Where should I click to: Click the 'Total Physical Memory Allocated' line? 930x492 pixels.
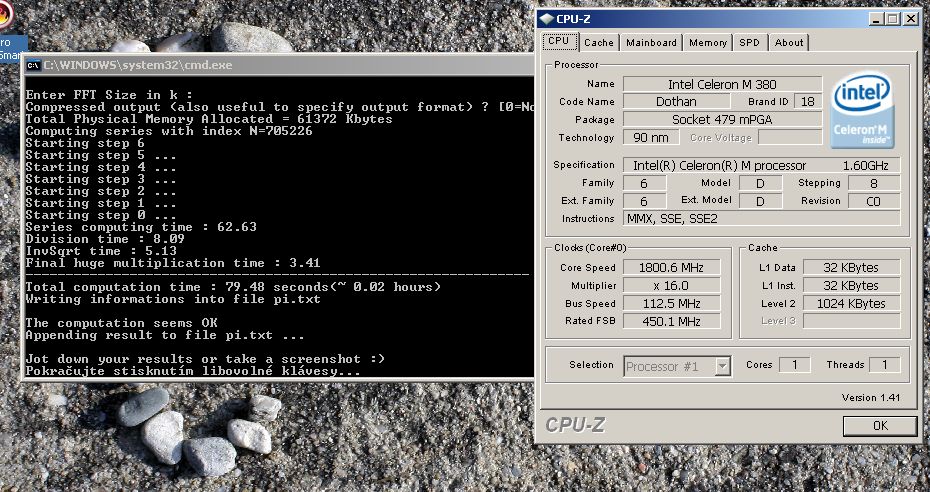(209, 119)
